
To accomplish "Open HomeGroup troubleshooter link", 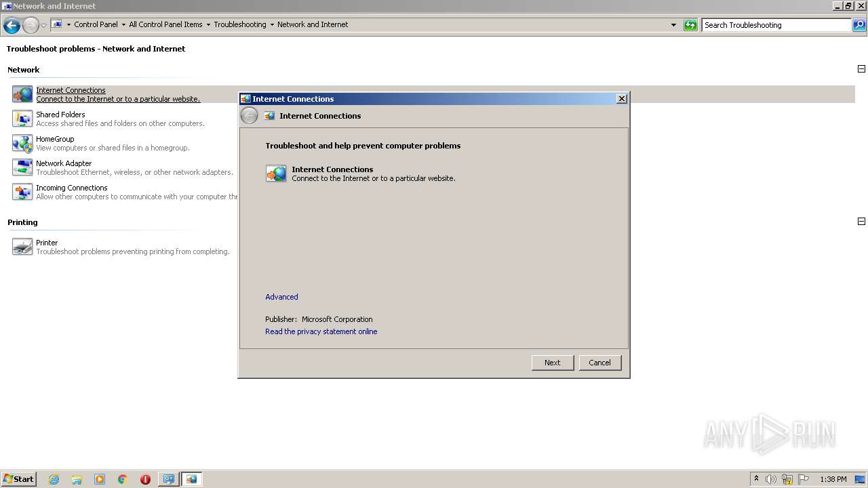I will [55, 139].
